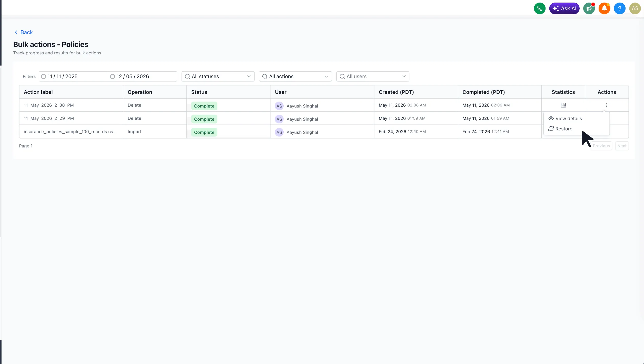Click the end date field 12/05/2026
This screenshot has width=644, height=364.
[x=142, y=76]
